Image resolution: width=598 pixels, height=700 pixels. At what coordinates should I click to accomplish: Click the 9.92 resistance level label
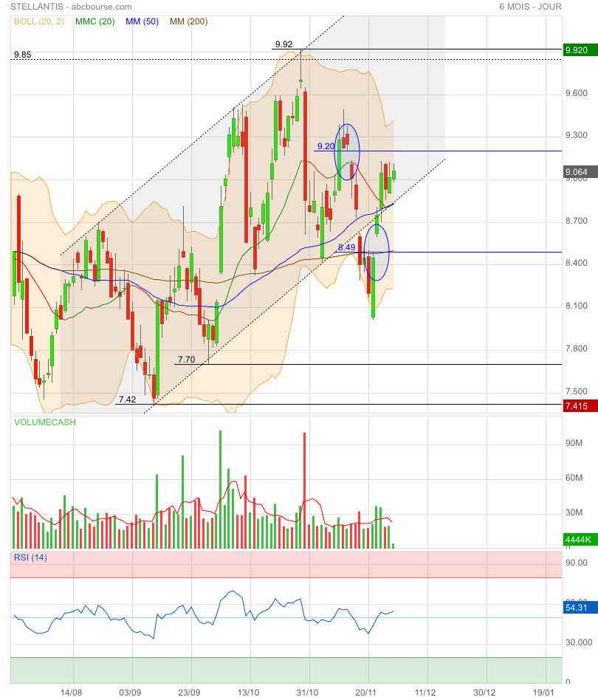click(x=283, y=44)
